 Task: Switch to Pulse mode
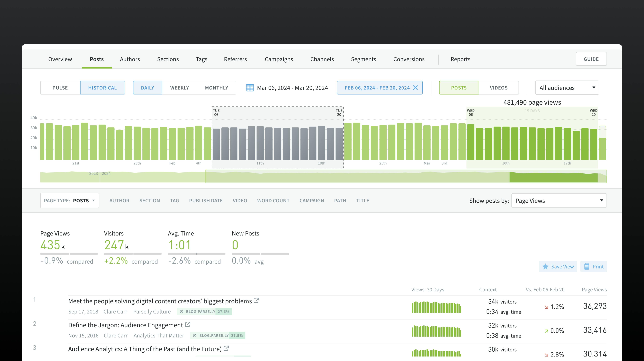click(x=60, y=88)
